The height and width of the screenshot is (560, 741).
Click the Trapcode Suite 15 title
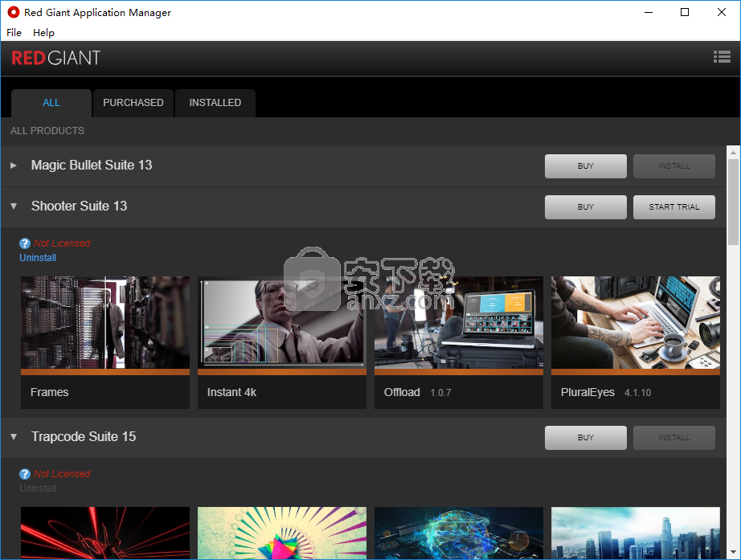(x=84, y=436)
